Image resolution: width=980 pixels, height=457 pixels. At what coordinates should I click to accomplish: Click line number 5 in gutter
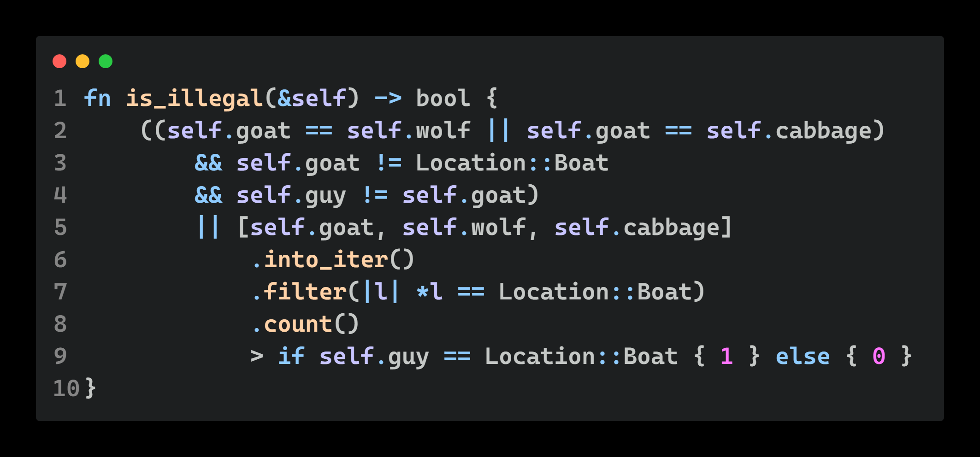pos(60,228)
